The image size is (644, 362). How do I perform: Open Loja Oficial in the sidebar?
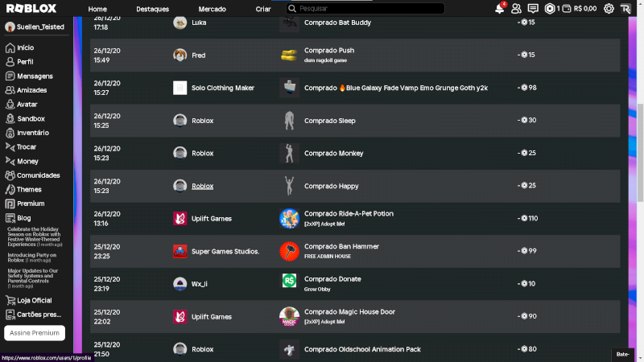point(35,301)
